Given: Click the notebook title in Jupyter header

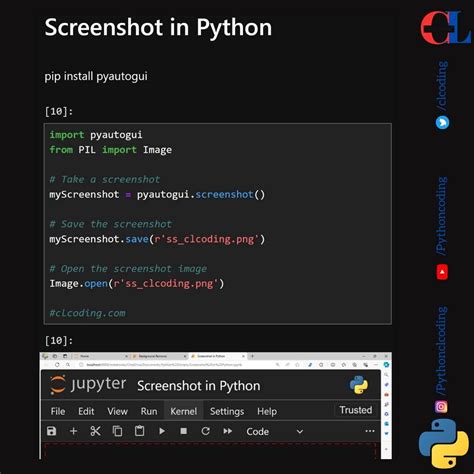Looking at the screenshot, I should pos(199,386).
